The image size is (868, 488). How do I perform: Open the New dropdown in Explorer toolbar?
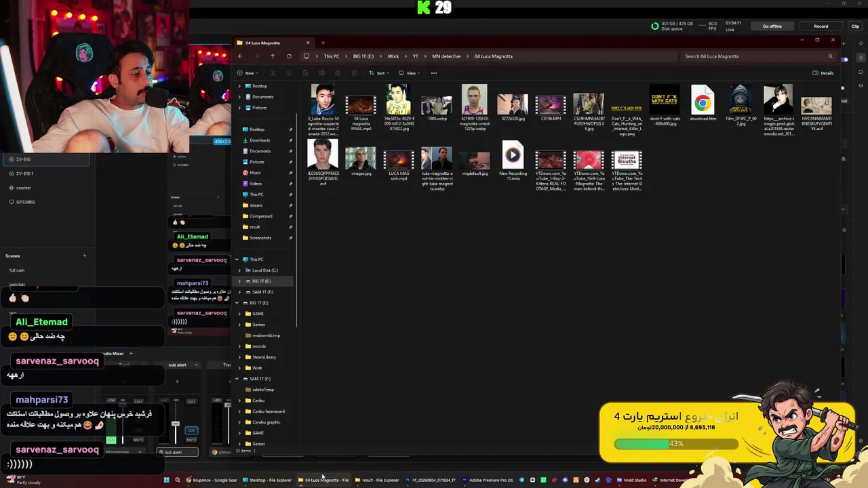(x=248, y=73)
